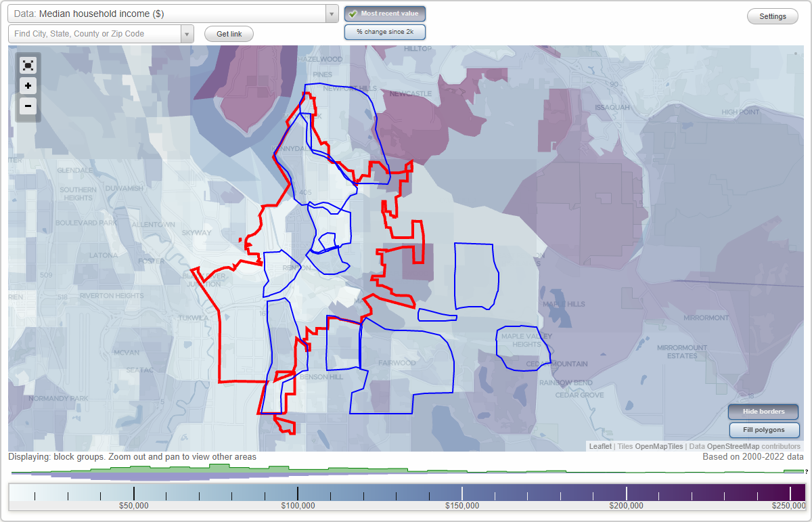This screenshot has height=522, width=812.
Task: Click the Get link button
Action: [x=229, y=34]
